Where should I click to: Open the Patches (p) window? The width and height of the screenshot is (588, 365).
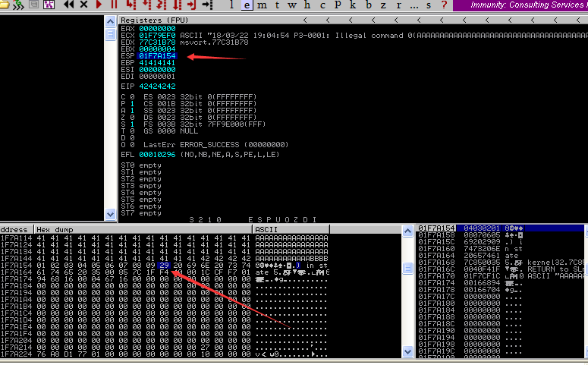(x=338, y=5)
